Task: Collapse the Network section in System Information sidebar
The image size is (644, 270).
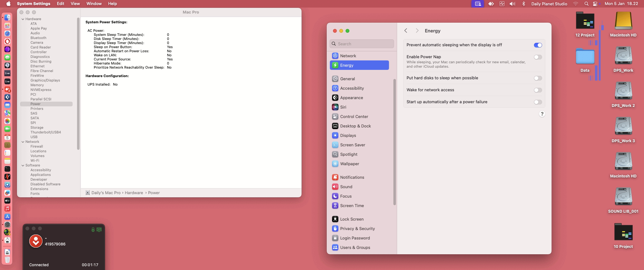Action: [x=23, y=142]
